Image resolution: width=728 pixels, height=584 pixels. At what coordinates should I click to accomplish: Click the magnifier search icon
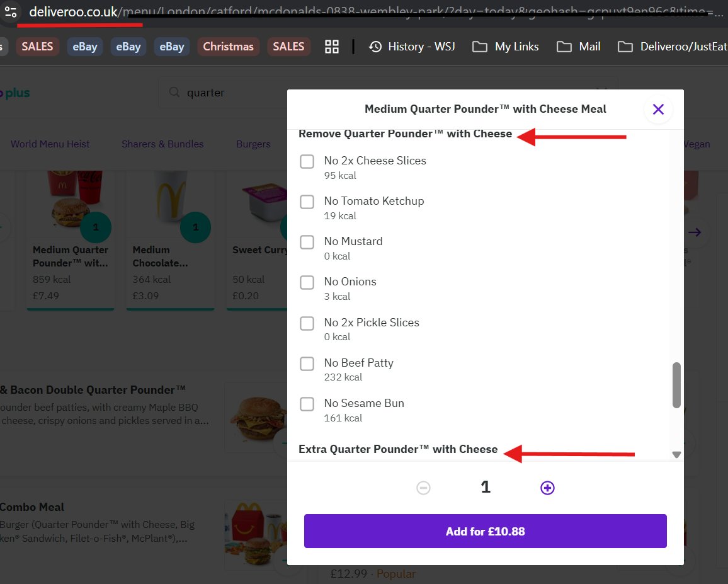(x=174, y=92)
